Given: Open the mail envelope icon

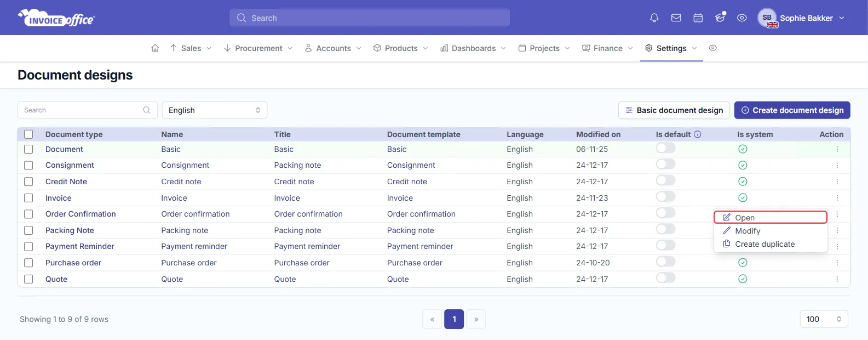Looking at the screenshot, I should pyautogui.click(x=676, y=18).
